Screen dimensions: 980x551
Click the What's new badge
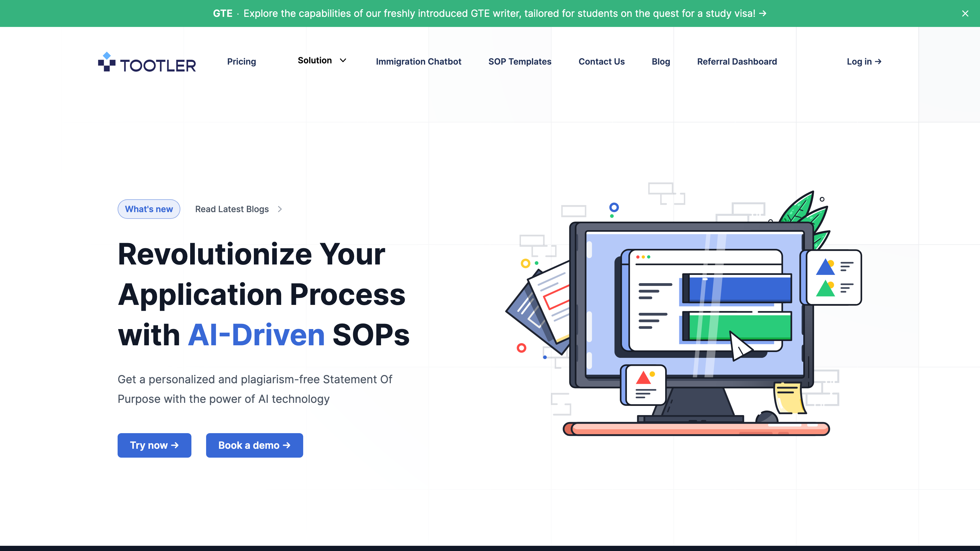(149, 209)
